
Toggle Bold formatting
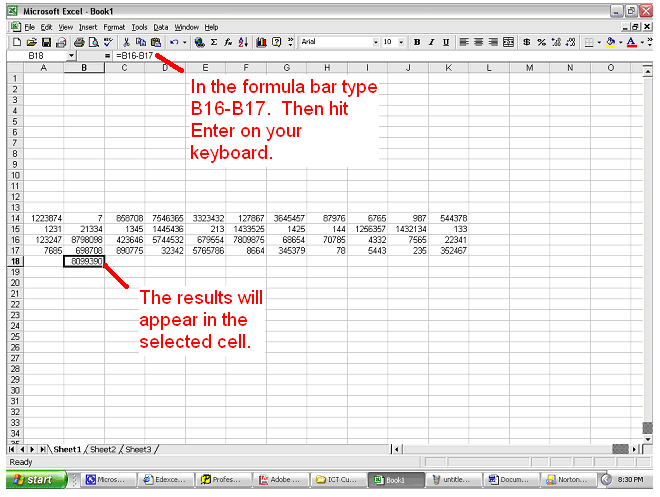[417, 42]
